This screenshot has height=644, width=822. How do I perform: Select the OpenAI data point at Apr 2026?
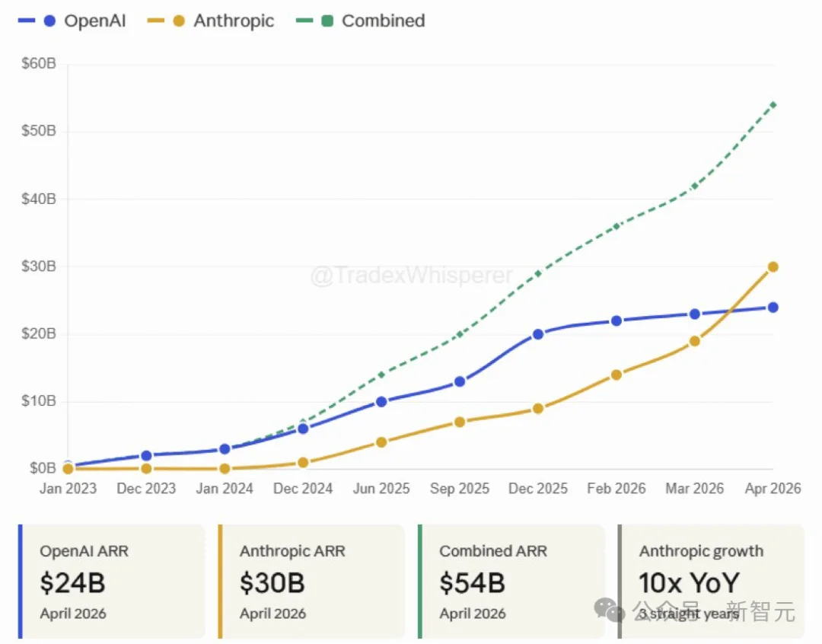pos(773,308)
